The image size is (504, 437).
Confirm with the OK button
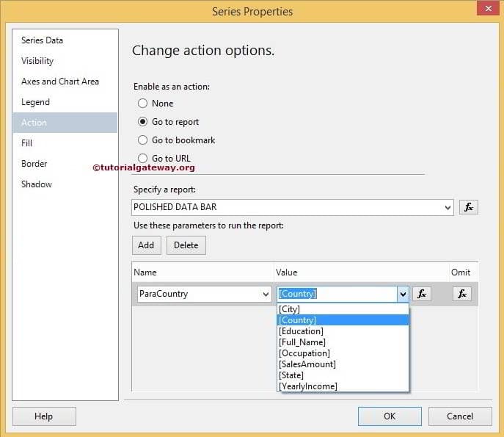tap(389, 416)
